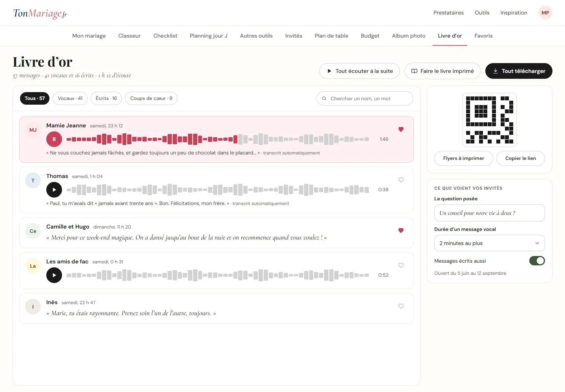565x392 pixels.
Task: Open the Budget tab
Action: click(x=370, y=36)
